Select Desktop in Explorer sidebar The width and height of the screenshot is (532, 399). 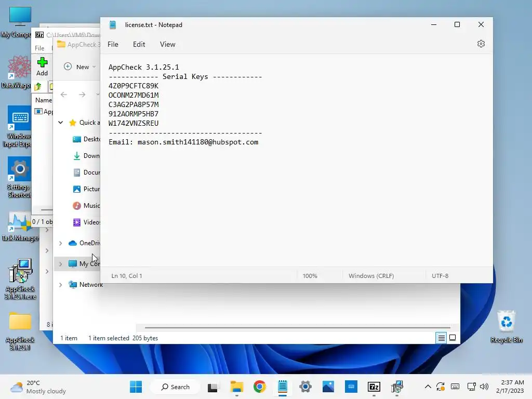click(x=87, y=139)
